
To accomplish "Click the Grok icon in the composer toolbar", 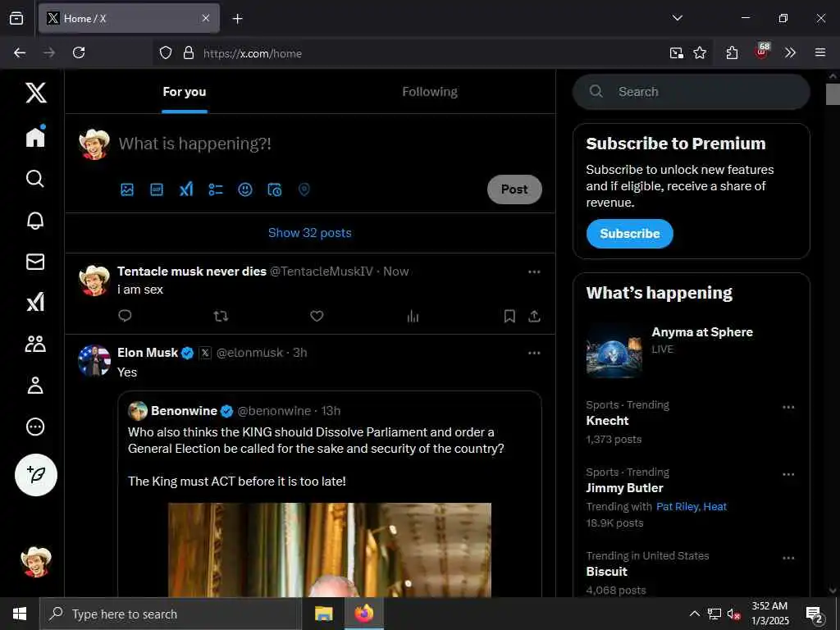I will (x=186, y=189).
